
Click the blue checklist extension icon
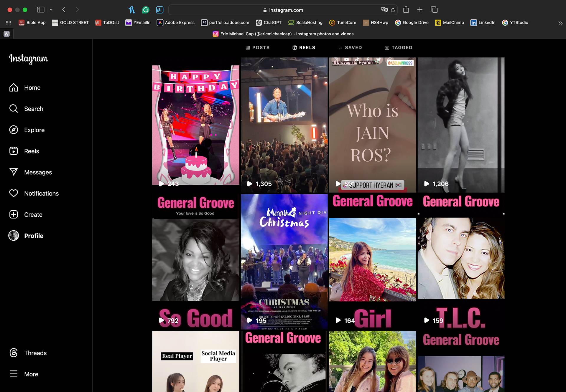click(x=159, y=10)
